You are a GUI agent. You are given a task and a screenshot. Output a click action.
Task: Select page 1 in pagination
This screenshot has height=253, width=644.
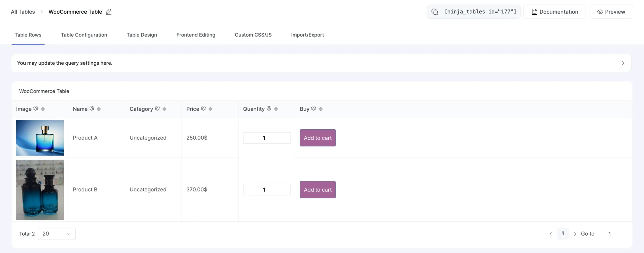click(563, 234)
